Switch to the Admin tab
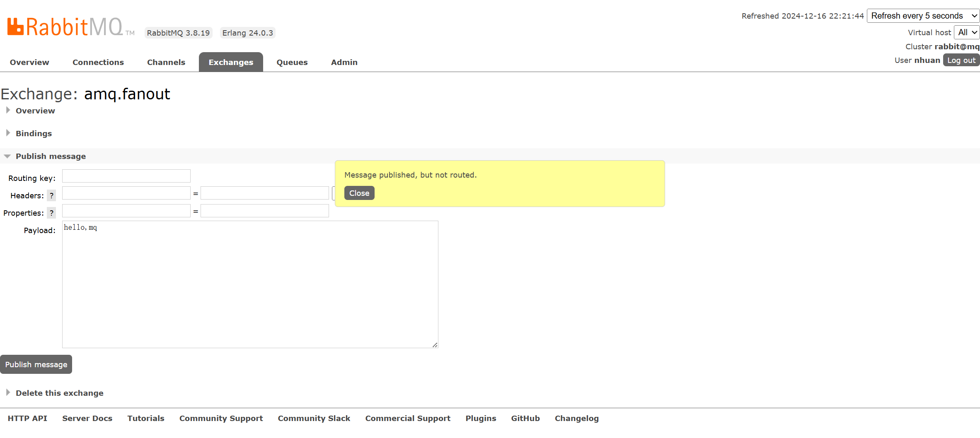980x438 pixels. coord(344,62)
